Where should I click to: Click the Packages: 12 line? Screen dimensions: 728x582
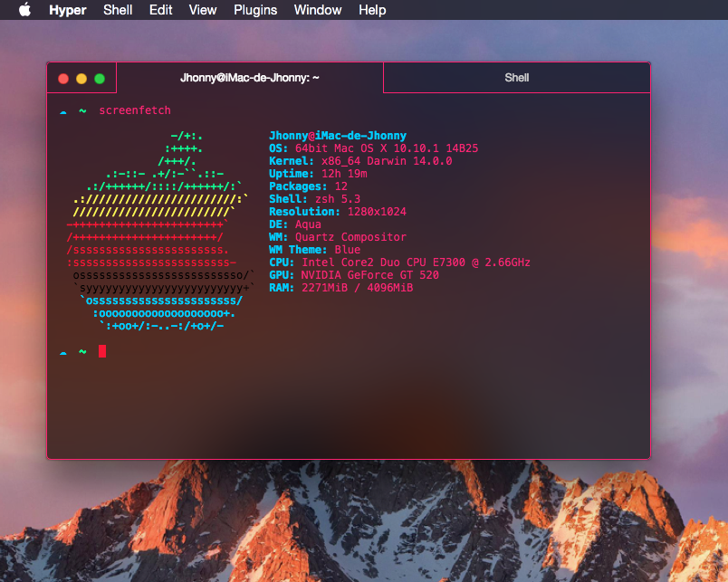[308, 186]
